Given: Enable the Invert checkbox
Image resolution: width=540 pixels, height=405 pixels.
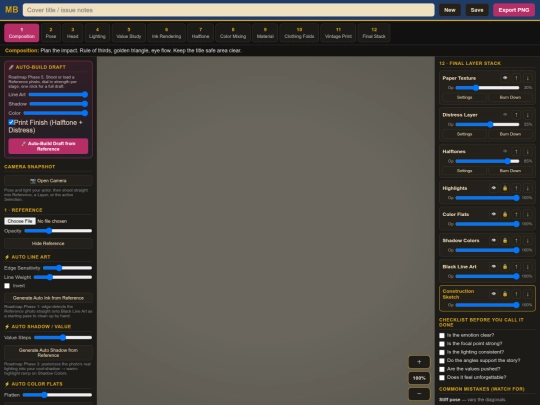Looking at the screenshot, I should coord(7,286).
